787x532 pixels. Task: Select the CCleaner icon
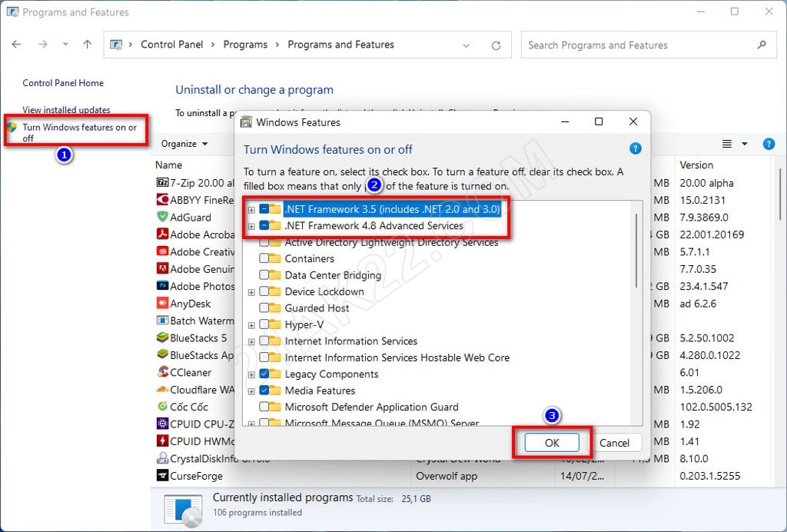[162, 371]
